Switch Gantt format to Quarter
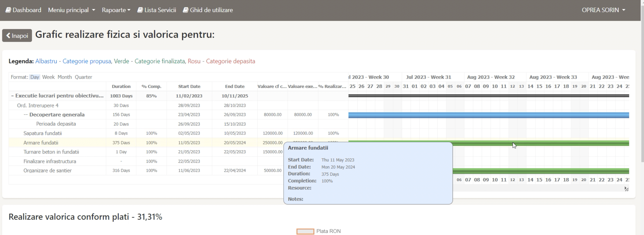The width and height of the screenshot is (644, 235). click(x=83, y=77)
